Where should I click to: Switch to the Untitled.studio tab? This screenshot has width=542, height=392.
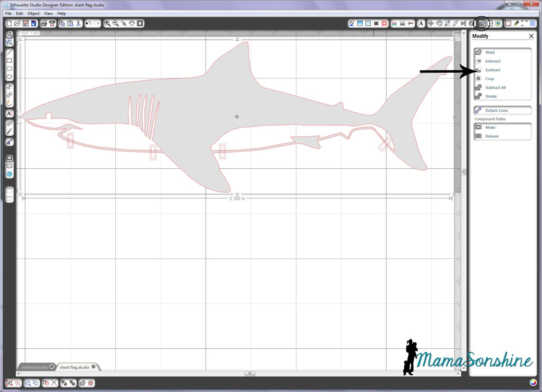[x=34, y=367]
